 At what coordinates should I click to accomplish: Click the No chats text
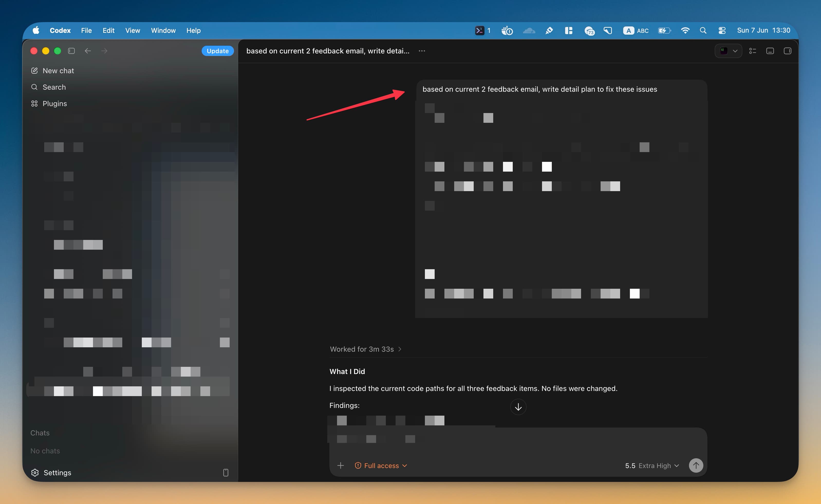point(45,451)
